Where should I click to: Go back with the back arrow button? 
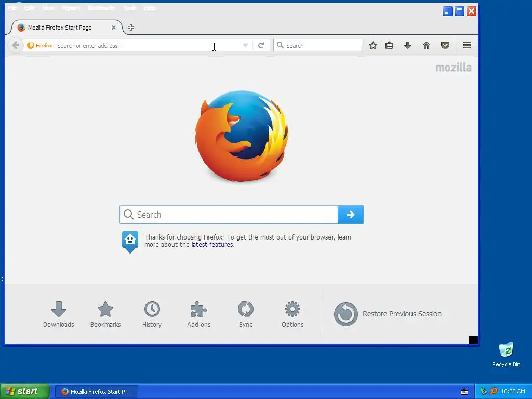pyautogui.click(x=15, y=45)
